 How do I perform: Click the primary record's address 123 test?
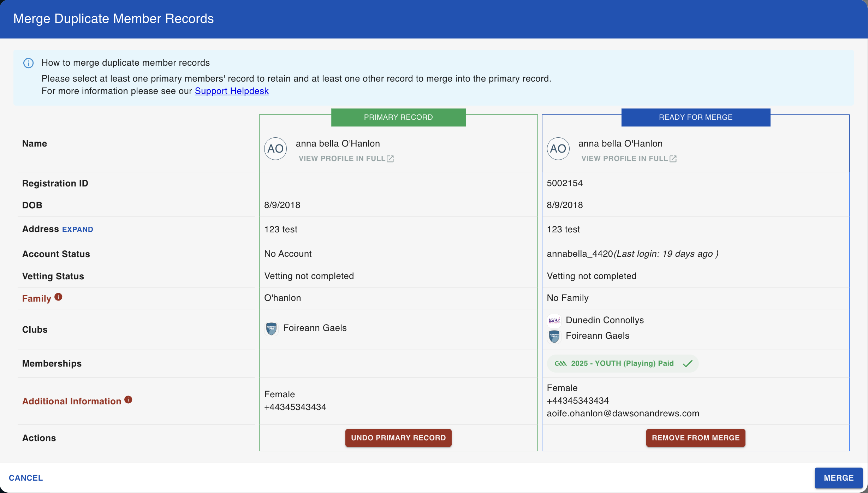click(281, 230)
